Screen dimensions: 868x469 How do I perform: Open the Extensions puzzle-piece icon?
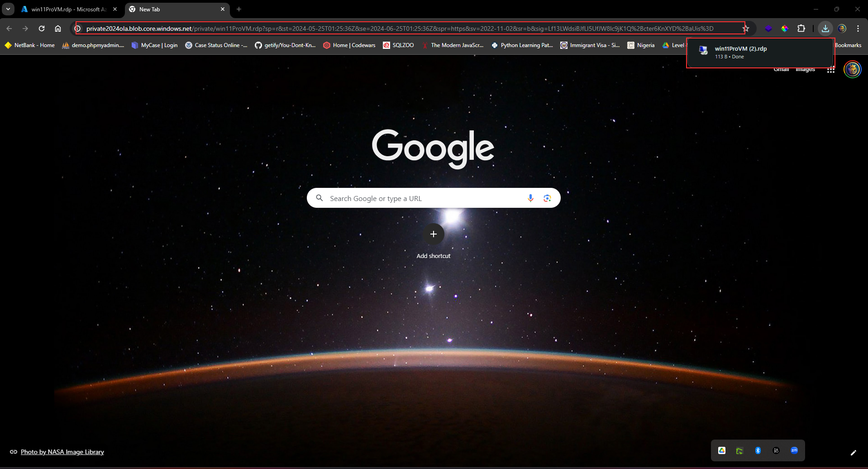pyautogui.click(x=801, y=28)
